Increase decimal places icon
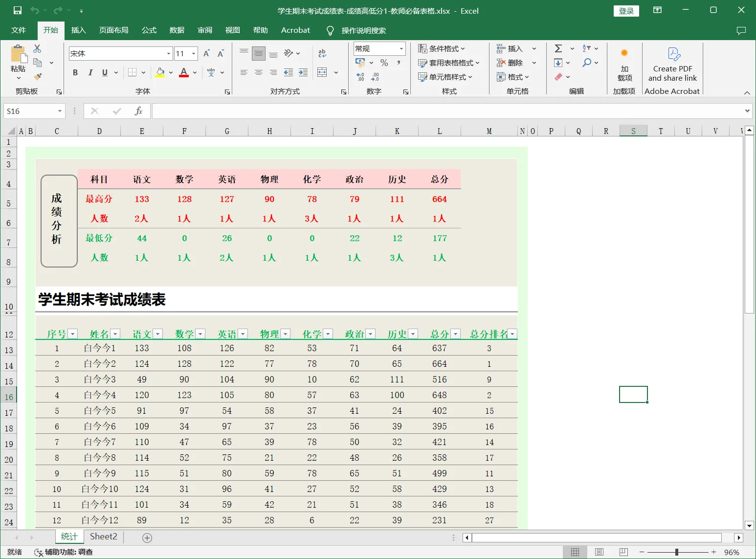This screenshot has height=559, width=756. 360,77
